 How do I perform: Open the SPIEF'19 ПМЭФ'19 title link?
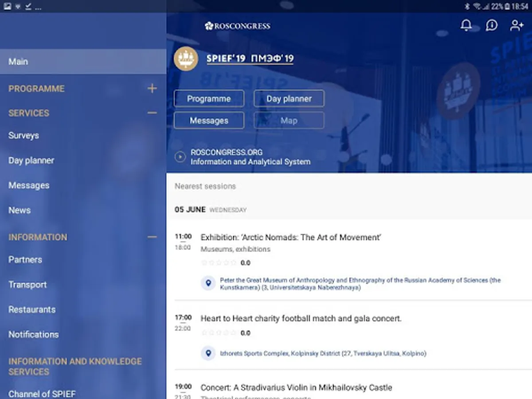pyautogui.click(x=250, y=59)
